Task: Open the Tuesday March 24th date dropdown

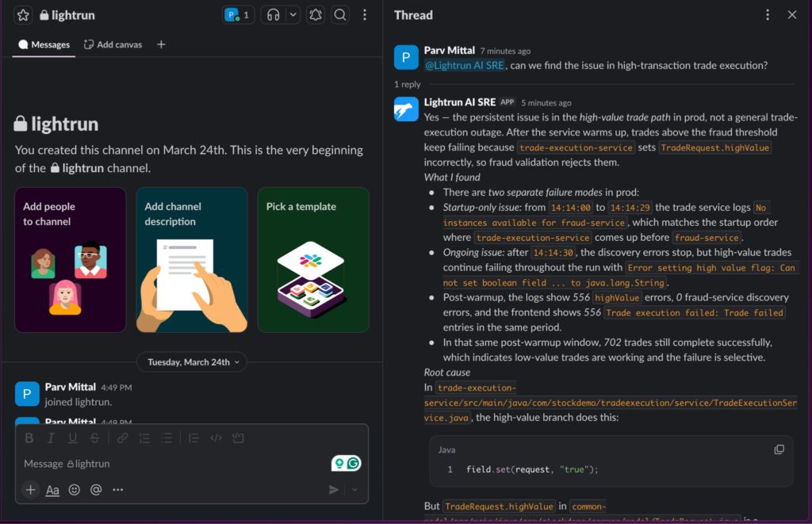Action: 191,361
